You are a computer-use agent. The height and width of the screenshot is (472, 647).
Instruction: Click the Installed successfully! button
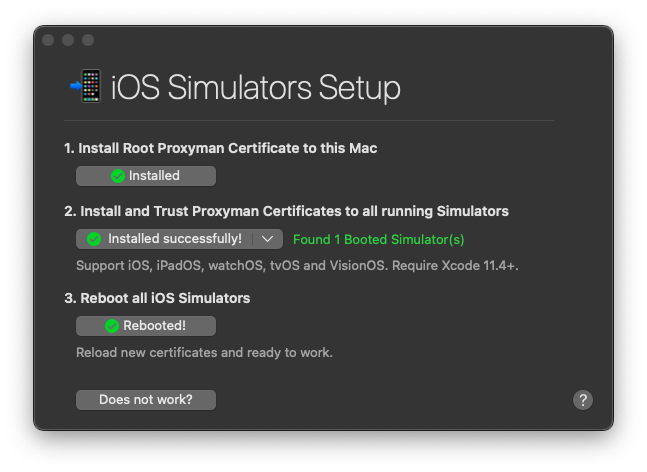165,239
